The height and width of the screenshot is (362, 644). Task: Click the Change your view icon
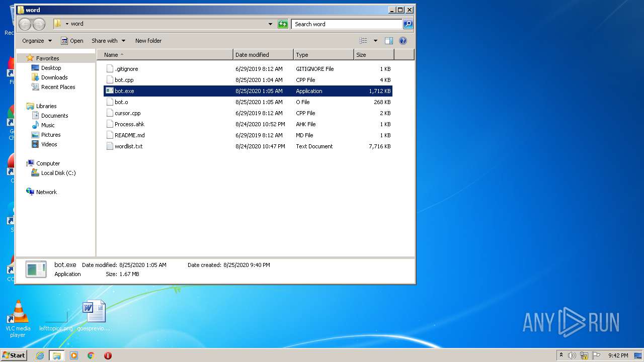[x=363, y=41]
